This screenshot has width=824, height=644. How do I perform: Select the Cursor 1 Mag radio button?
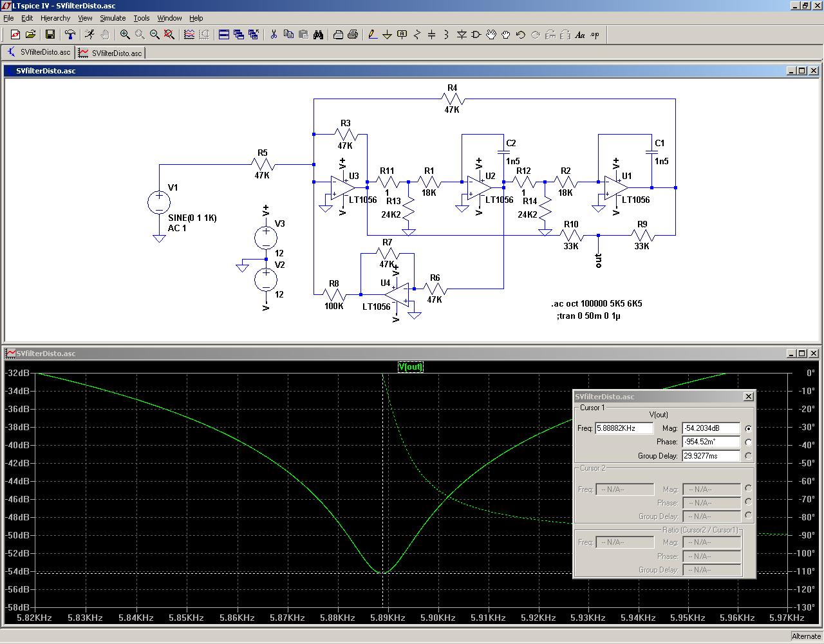point(748,428)
